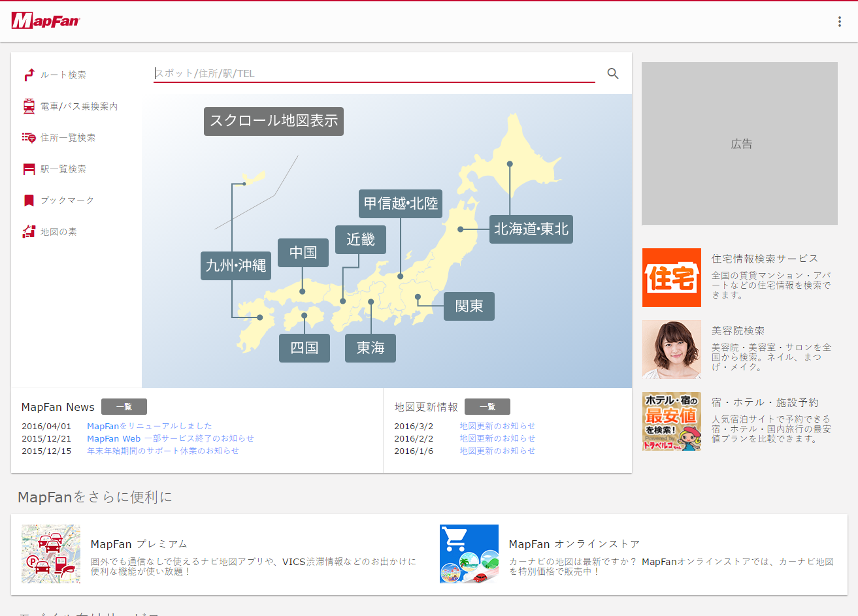Open MapFan プレミアム title
This screenshot has width=858, height=616.
click(x=139, y=544)
